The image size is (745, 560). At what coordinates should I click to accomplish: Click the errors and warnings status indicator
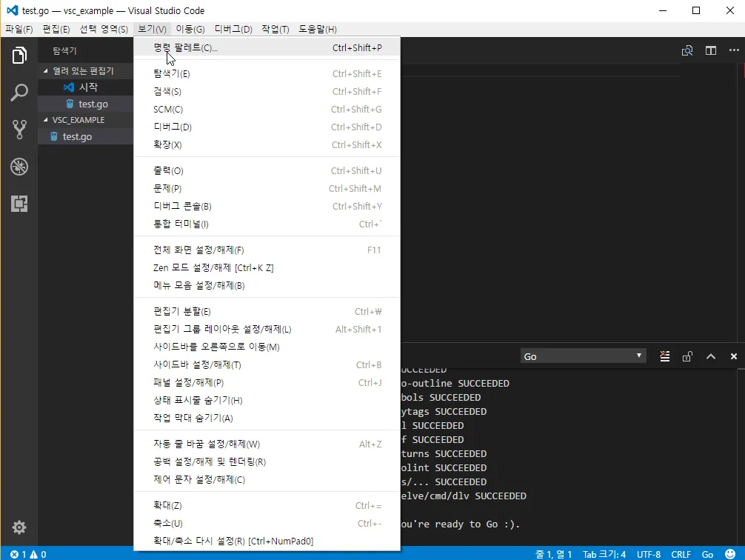tap(28, 554)
